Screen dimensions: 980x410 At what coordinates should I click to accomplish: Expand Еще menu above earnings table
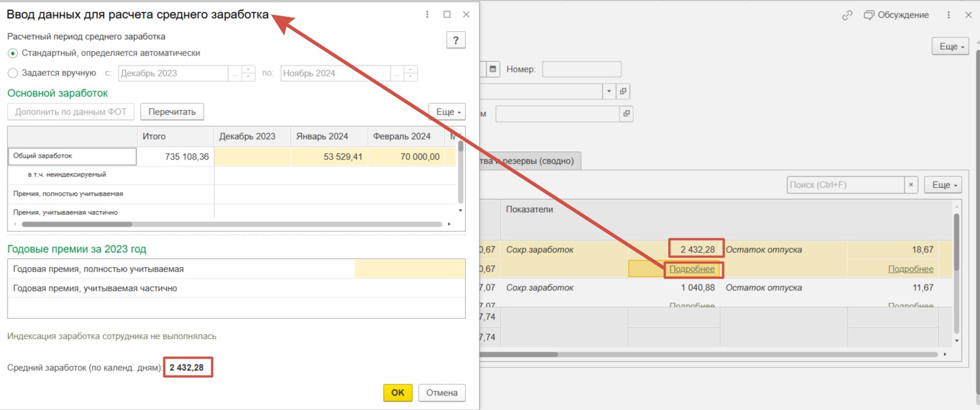click(448, 112)
